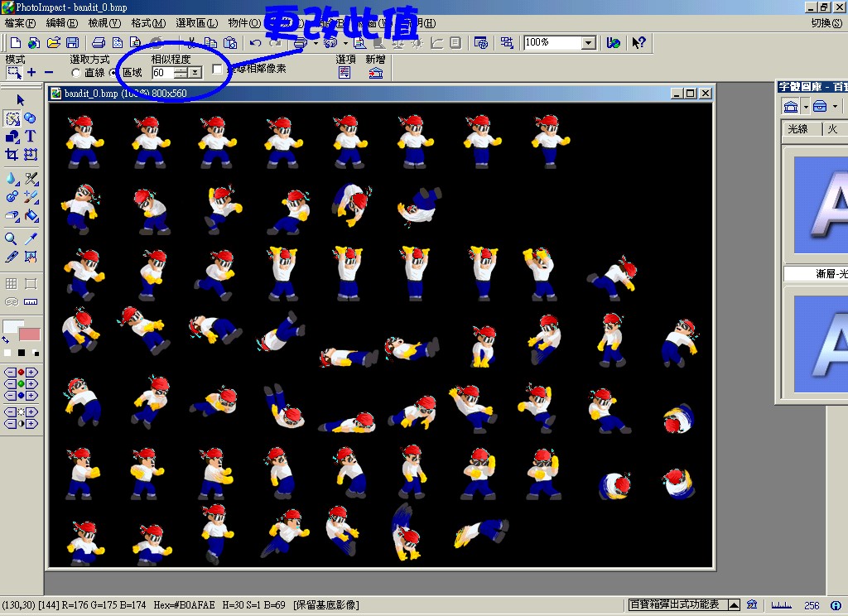Click the minus subtract-from-selection mode button

49,73
